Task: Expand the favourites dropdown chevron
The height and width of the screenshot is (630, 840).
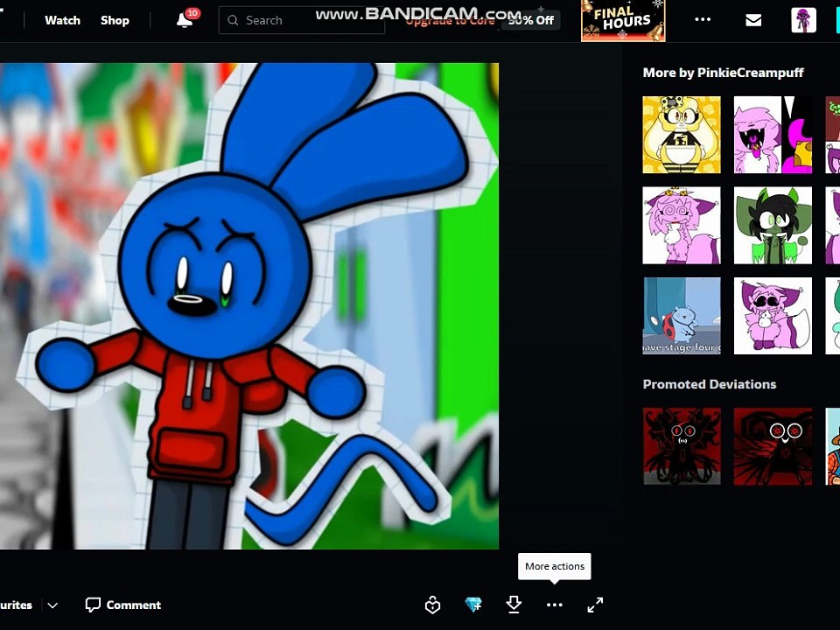Action: [52, 605]
